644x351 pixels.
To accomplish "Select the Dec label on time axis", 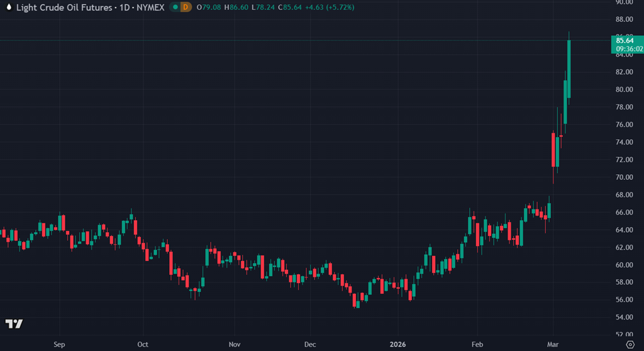I will 309,344.
